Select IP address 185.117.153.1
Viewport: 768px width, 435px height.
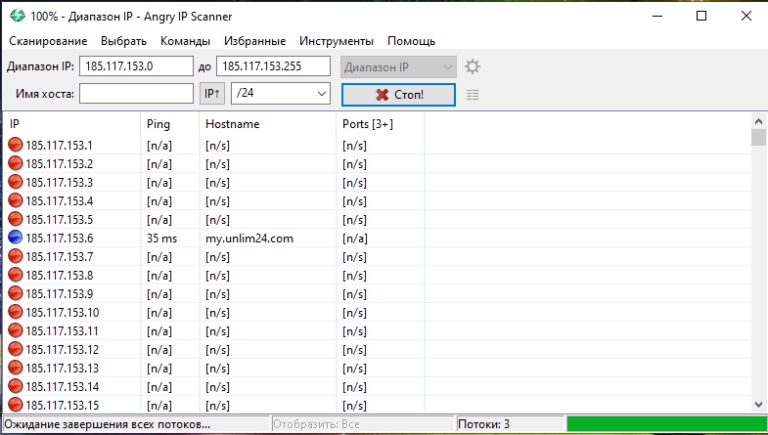[x=59, y=145]
